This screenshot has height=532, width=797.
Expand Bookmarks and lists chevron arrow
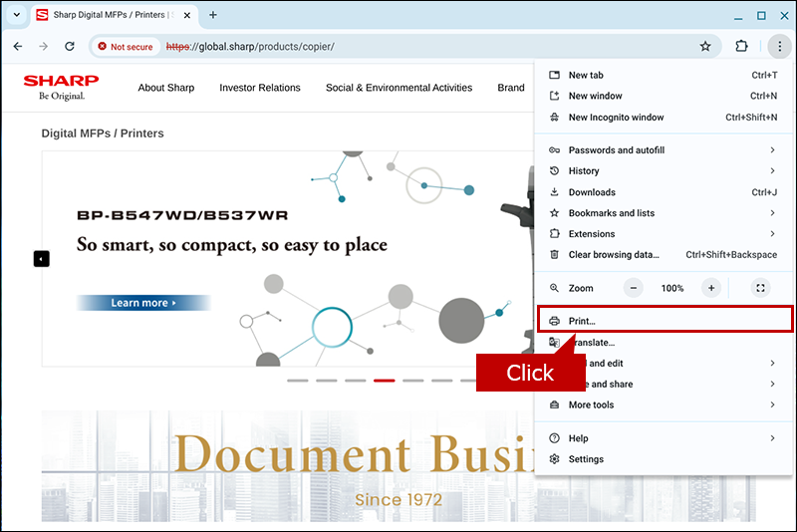772,213
